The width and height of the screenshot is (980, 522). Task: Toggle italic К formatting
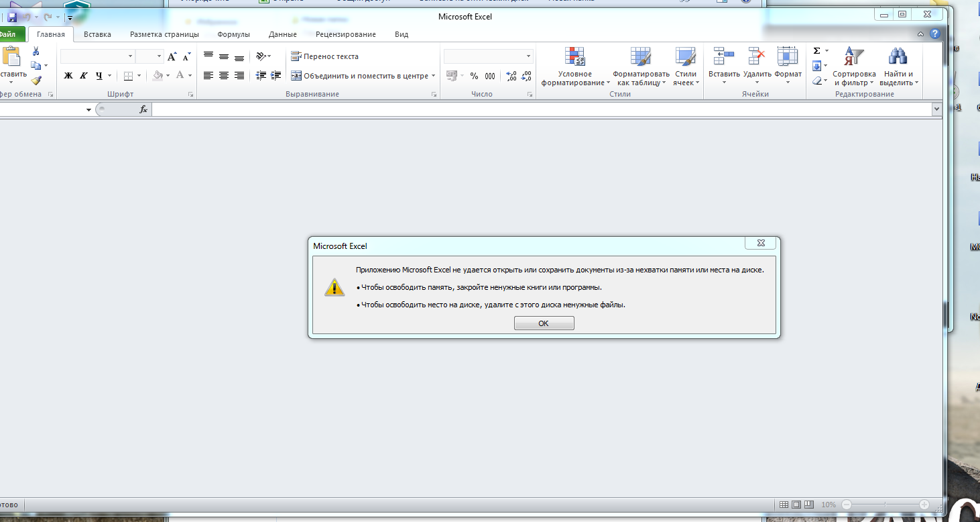pos(84,76)
